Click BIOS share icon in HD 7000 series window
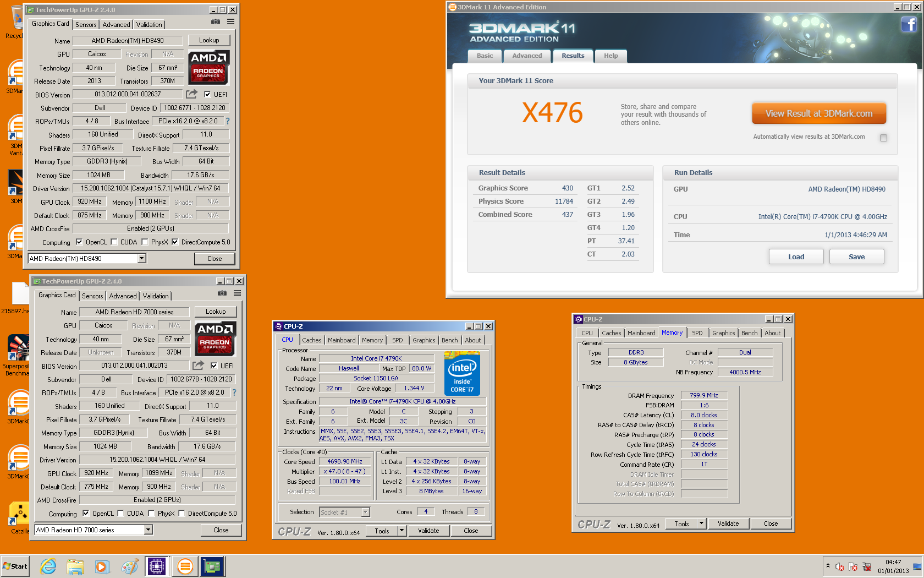This screenshot has width=924, height=578. [198, 366]
